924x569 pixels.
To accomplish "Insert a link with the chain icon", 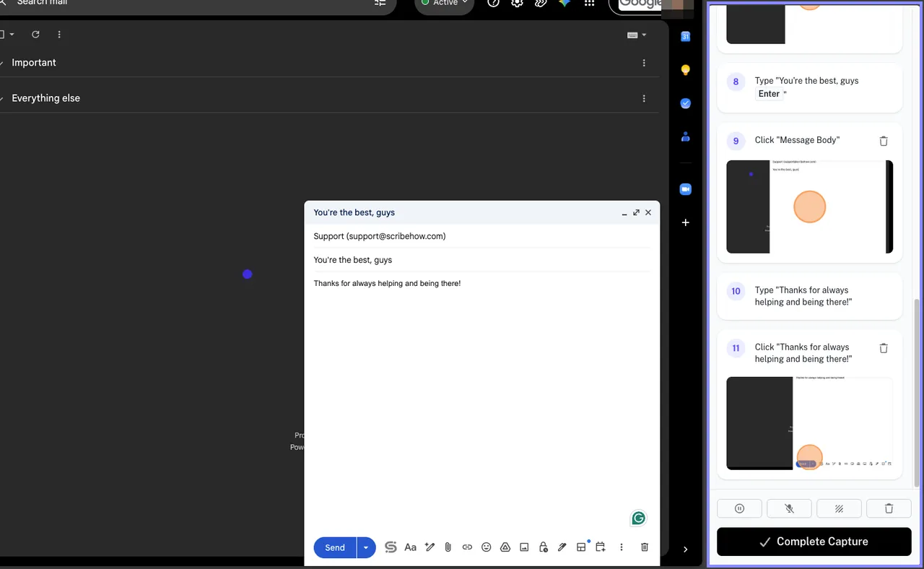I will coord(467,547).
